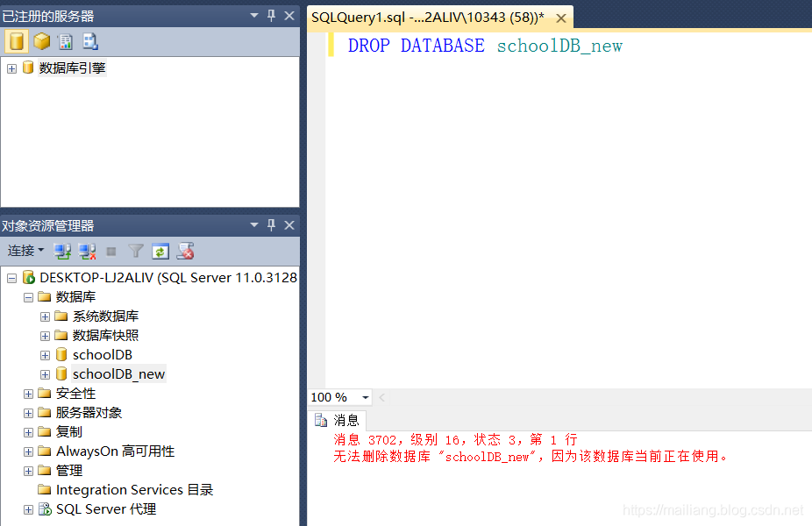Open the 消息 results tab
This screenshot has width=812, height=526.
click(x=337, y=420)
